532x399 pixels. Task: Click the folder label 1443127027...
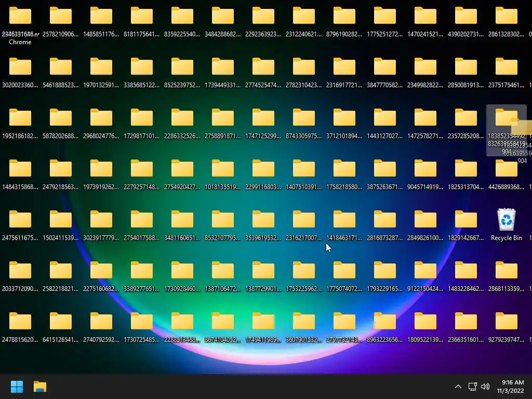point(385,136)
